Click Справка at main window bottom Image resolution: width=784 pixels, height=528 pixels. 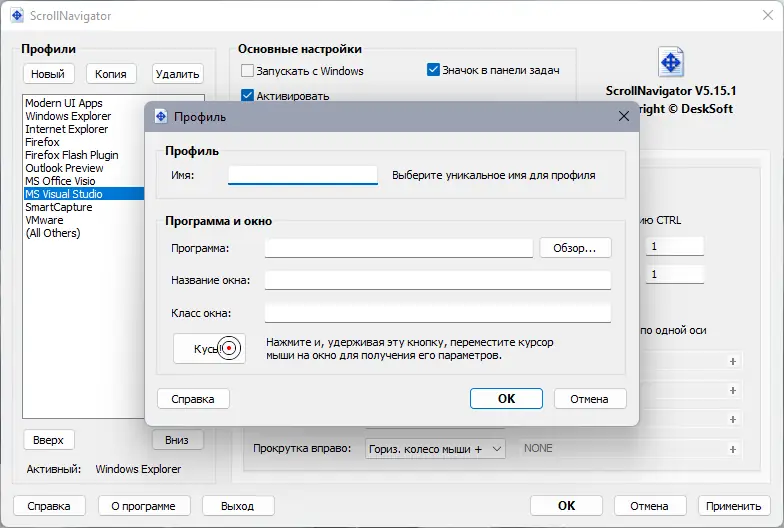click(49, 506)
